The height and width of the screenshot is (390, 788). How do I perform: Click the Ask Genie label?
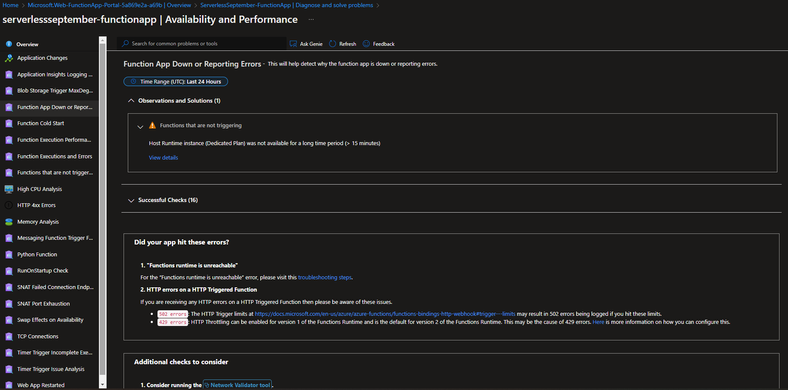pos(311,44)
